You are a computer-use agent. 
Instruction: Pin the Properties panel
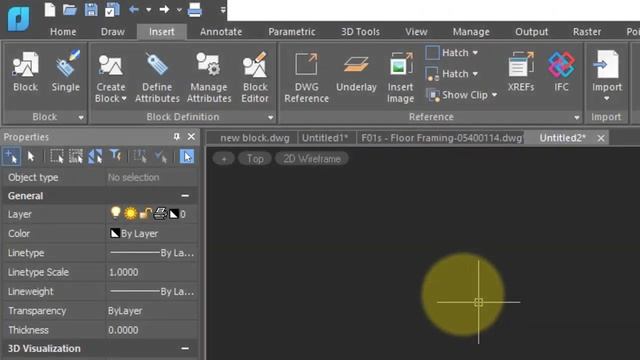[x=176, y=137]
